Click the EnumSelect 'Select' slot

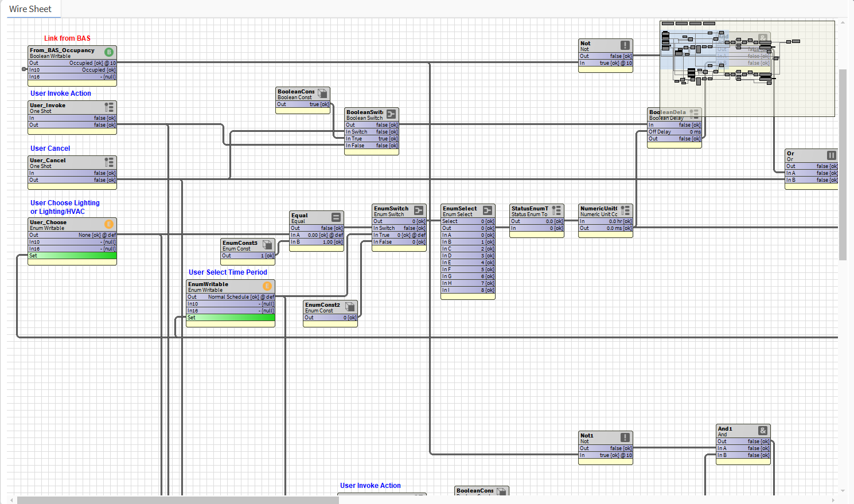tap(468, 221)
